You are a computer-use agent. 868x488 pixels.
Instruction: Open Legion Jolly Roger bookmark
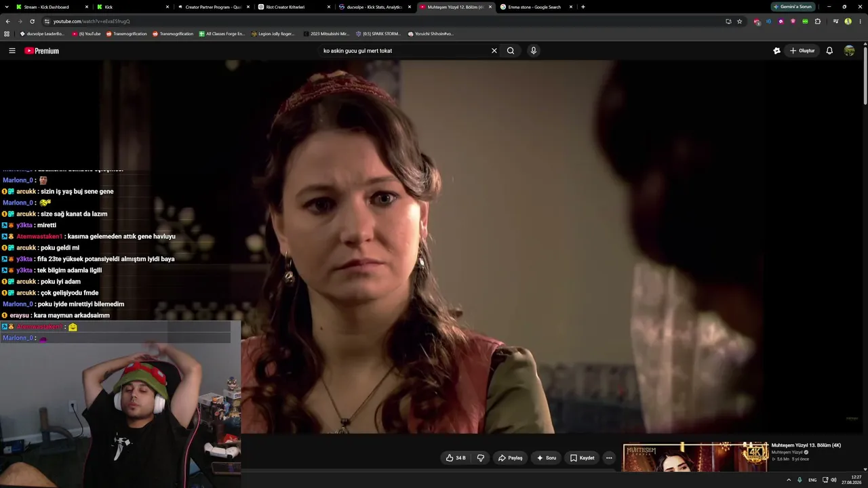(273, 34)
